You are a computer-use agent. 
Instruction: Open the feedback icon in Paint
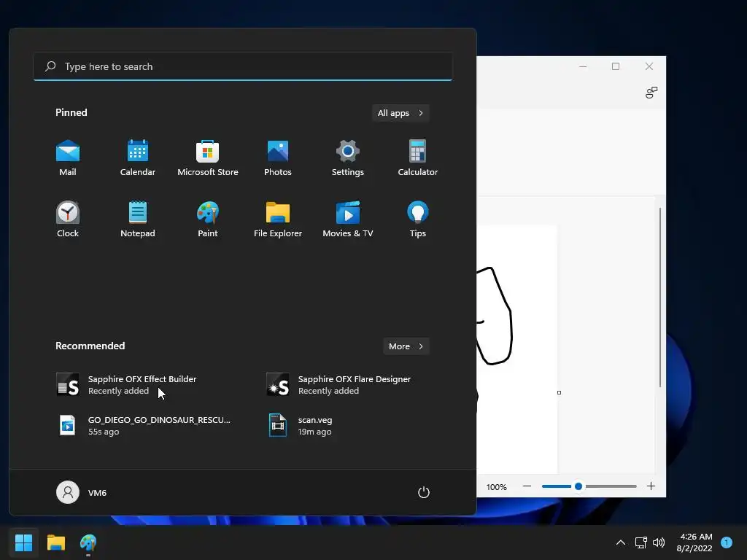tap(651, 93)
